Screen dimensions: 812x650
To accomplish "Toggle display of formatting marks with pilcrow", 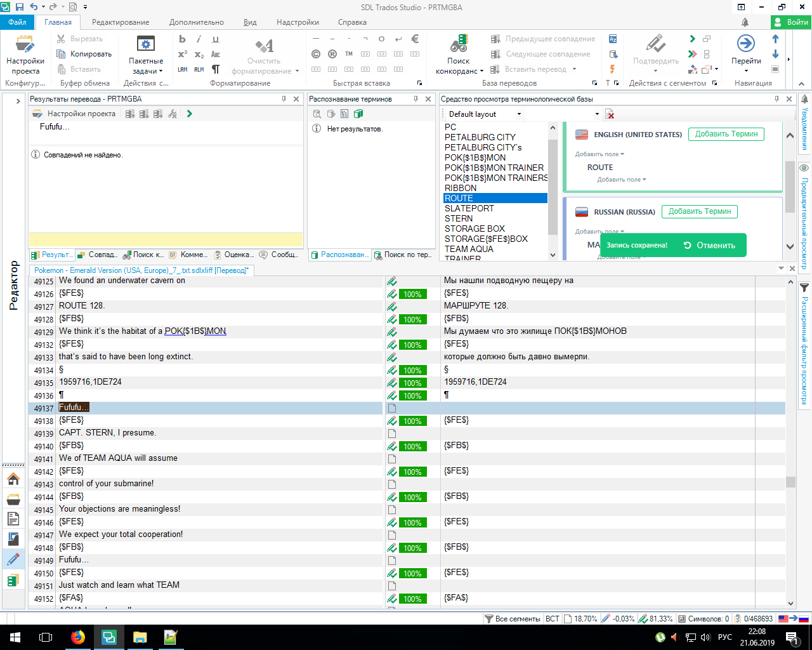I will tap(216, 69).
